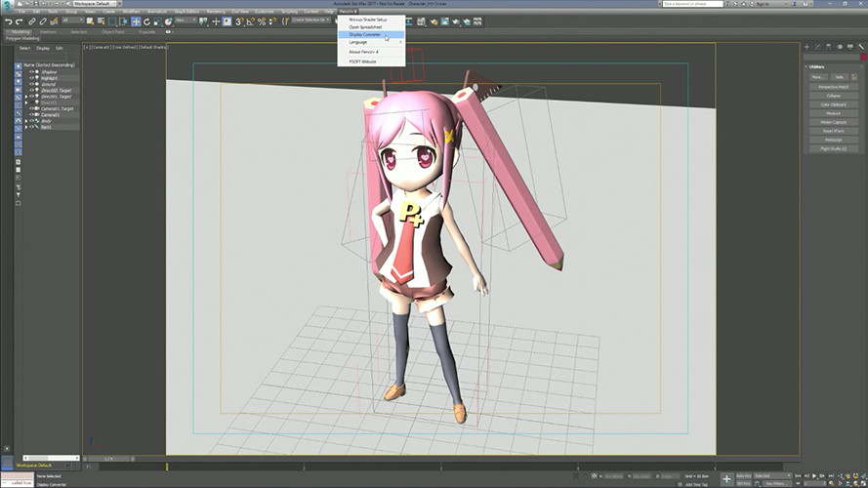Open the Create tab plus icon in command panel
Viewport: 868px width, 488px height.
[806, 47]
